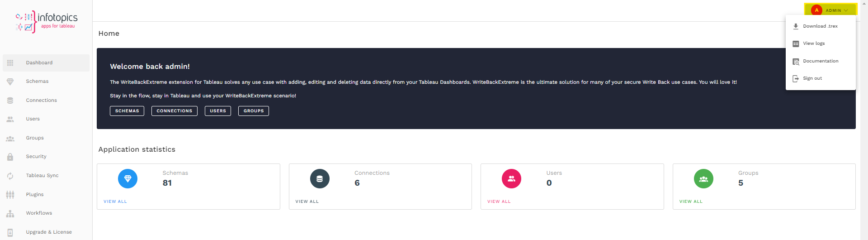Select View logs from admin menu
The image size is (868, 240).
point(821,43)
